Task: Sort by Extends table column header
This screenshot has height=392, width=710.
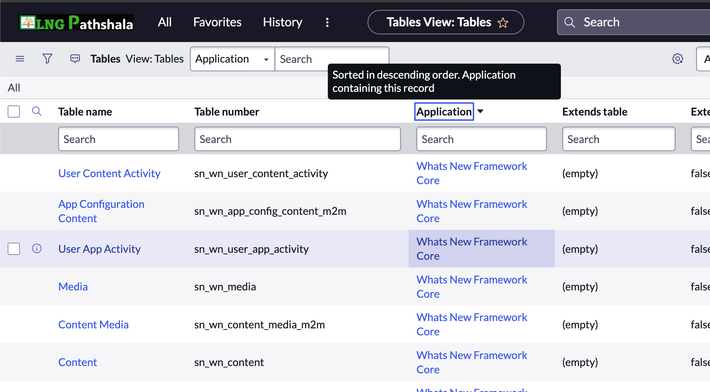Action: tap(595, 112)
